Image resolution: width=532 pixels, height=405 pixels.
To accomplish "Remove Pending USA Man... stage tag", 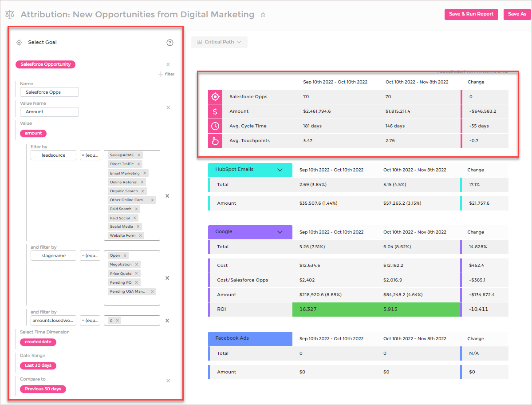I will tap(152, 291).
